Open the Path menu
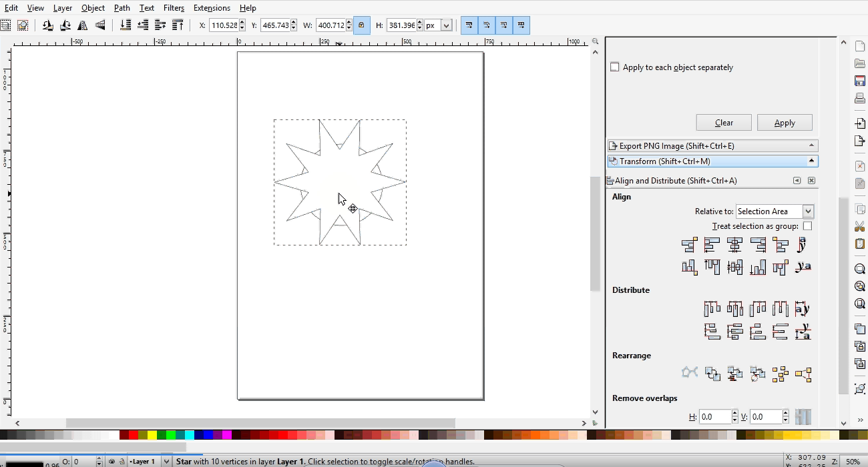Screen dimensions: 868x467 click(122, 8)
